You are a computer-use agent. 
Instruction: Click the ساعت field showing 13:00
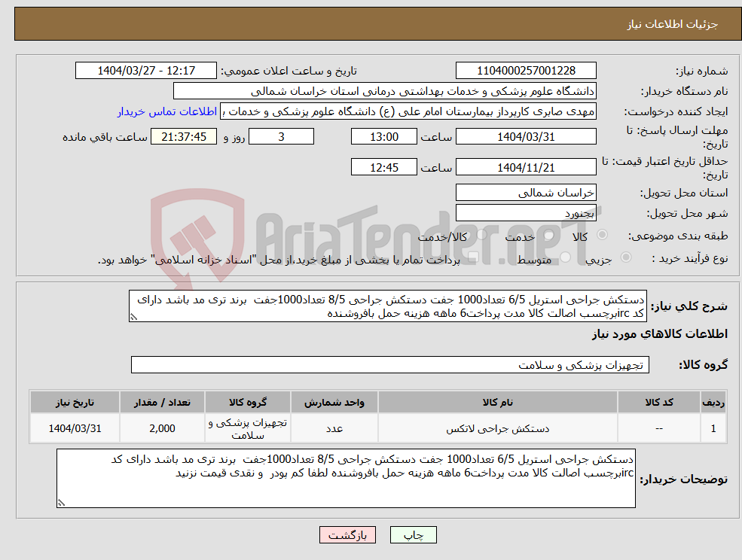coord(384,136)
